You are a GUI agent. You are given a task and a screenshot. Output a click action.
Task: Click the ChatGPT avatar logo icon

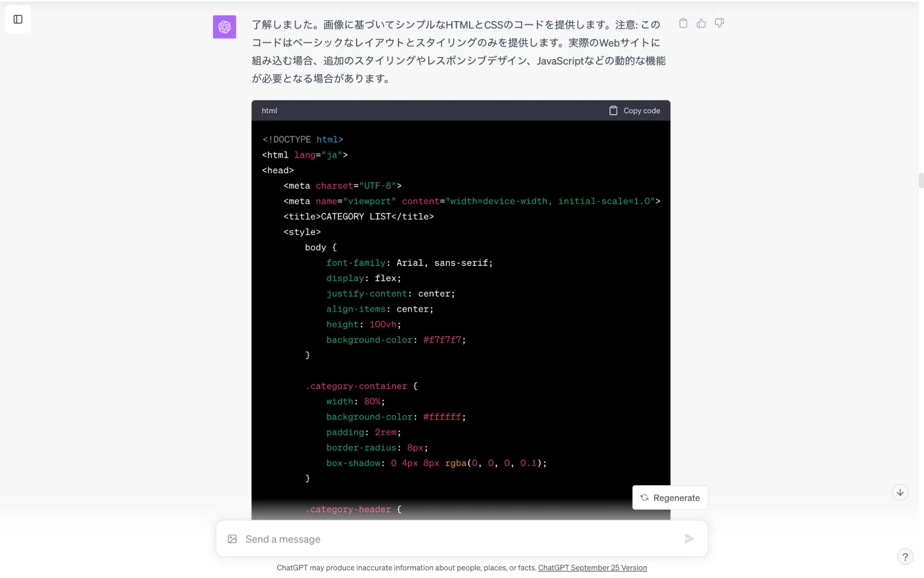224,27
